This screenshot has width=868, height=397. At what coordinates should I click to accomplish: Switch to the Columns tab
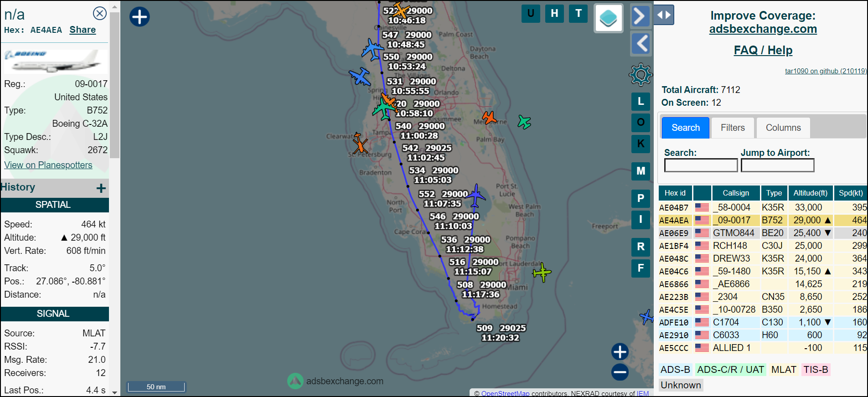783,128
